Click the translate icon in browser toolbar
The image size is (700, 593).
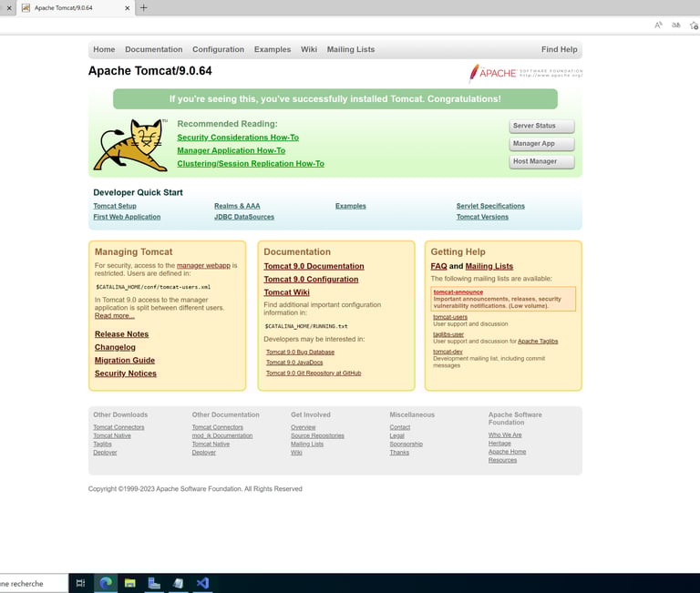[x=676, y=26]
